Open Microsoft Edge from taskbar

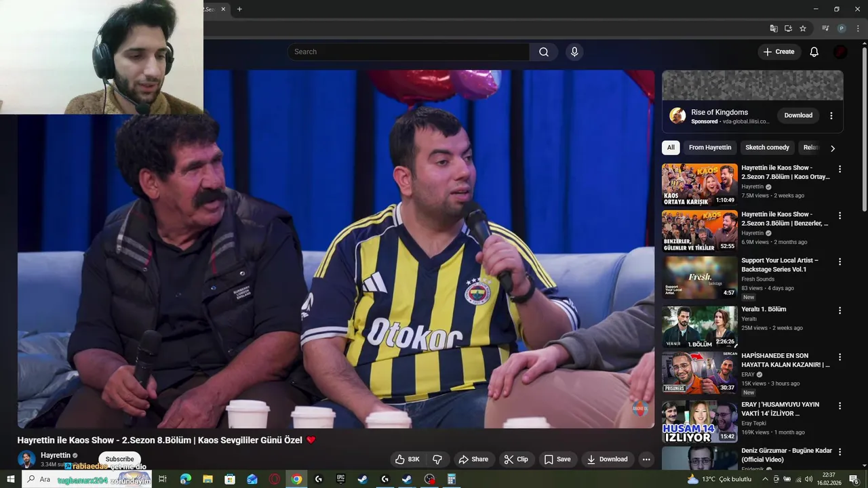point(185,479)
